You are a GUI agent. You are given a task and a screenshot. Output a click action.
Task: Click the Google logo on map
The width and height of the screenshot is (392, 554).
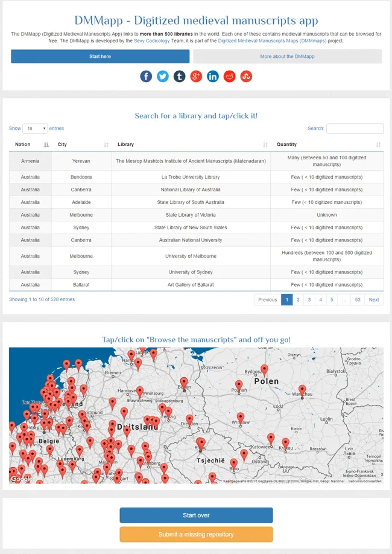(21, 479)
